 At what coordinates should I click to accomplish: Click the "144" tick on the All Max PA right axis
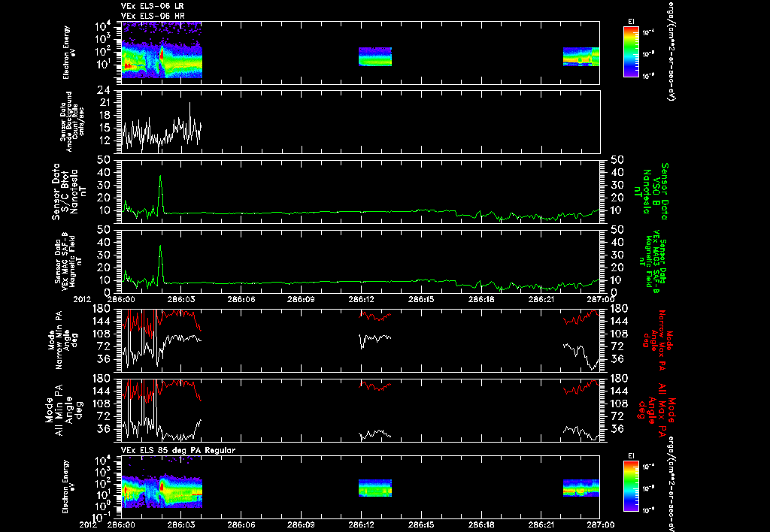coord(619,391)
